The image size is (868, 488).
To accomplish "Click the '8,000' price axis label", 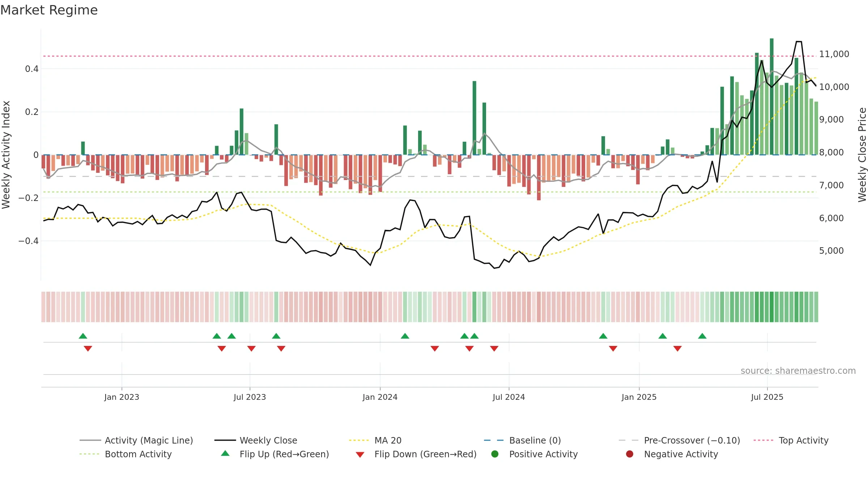I will point(831,152).
